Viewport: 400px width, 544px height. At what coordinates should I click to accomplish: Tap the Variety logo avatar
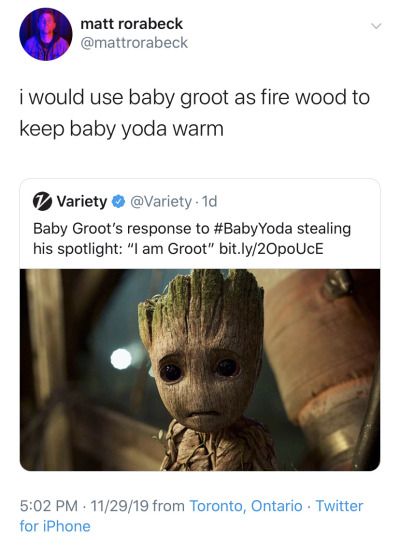[42, 201]
